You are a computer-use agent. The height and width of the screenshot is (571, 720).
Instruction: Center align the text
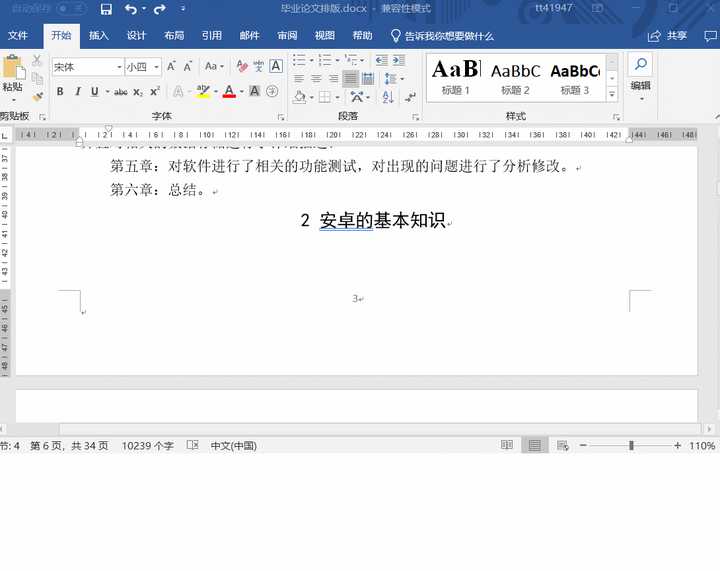pos(316,79)
